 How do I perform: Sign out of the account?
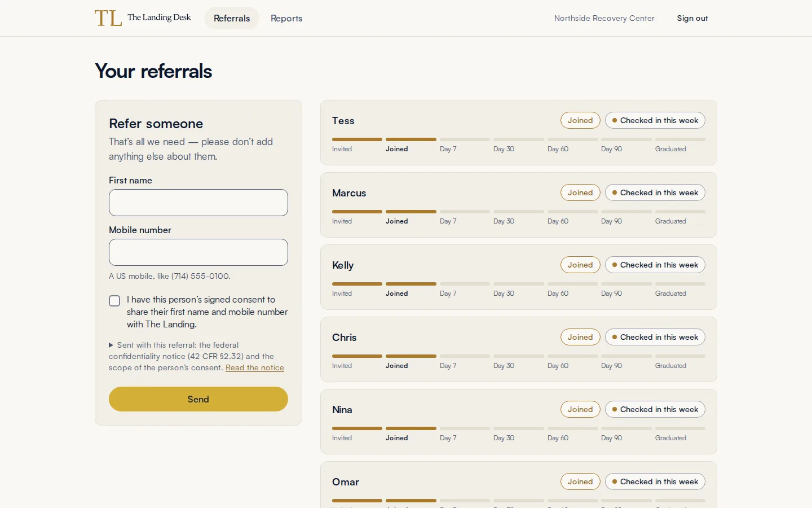692,18
